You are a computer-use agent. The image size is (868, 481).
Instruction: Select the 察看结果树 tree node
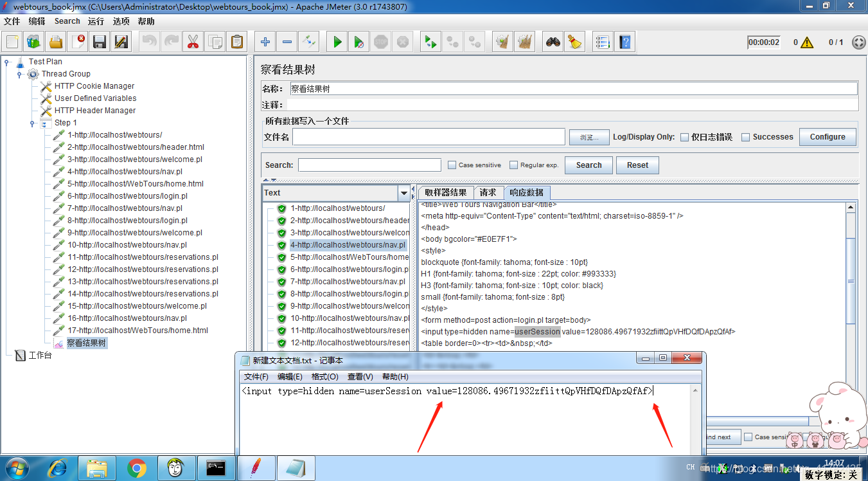[x=86, y=343]
